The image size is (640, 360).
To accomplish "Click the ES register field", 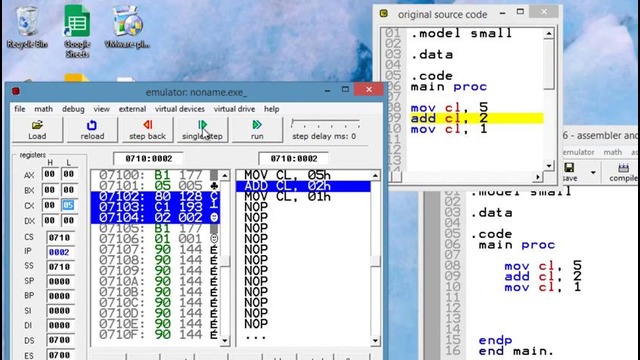I will 60,355.
